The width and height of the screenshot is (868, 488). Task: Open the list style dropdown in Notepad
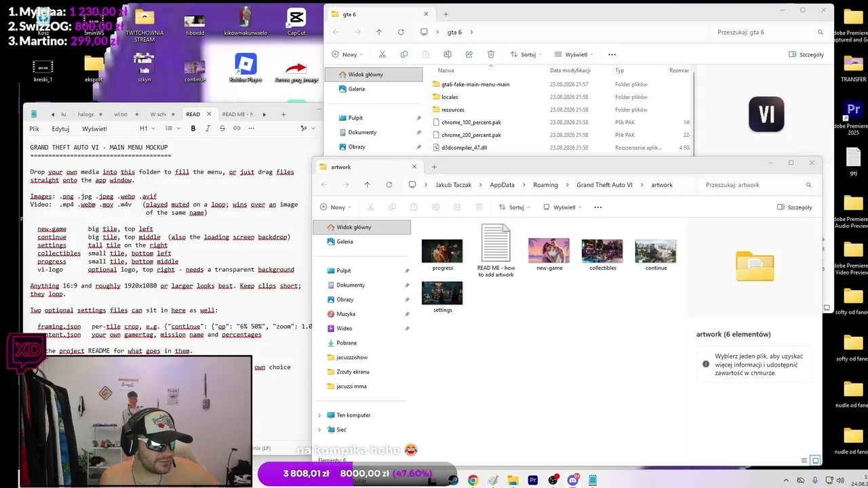point(172,128)
